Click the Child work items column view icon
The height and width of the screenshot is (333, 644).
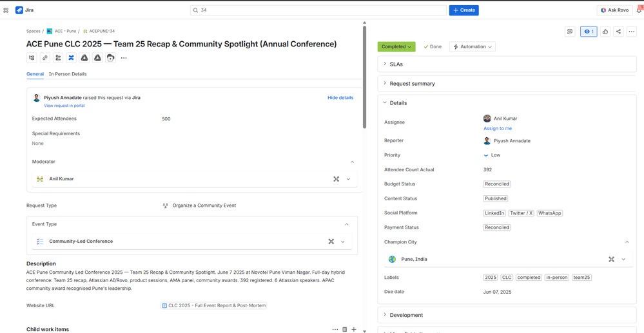tap(345, 329)
